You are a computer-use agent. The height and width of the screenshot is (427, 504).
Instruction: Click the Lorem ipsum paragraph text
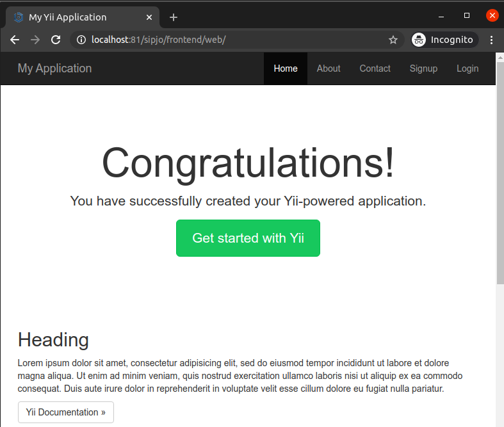coord(240,376)
